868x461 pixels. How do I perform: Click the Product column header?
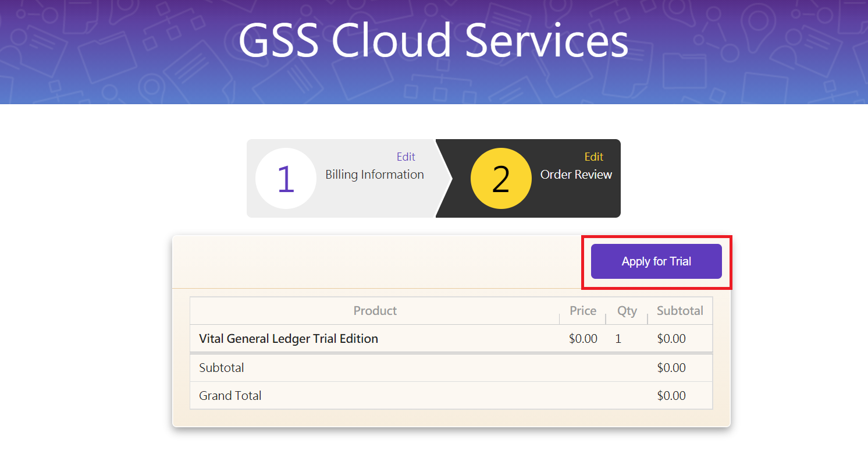pos(375,311)
